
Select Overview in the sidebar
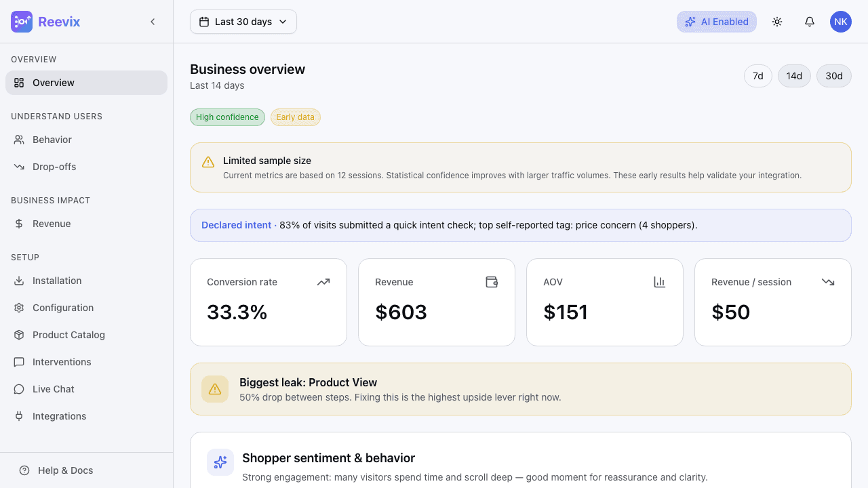(54, 82)
